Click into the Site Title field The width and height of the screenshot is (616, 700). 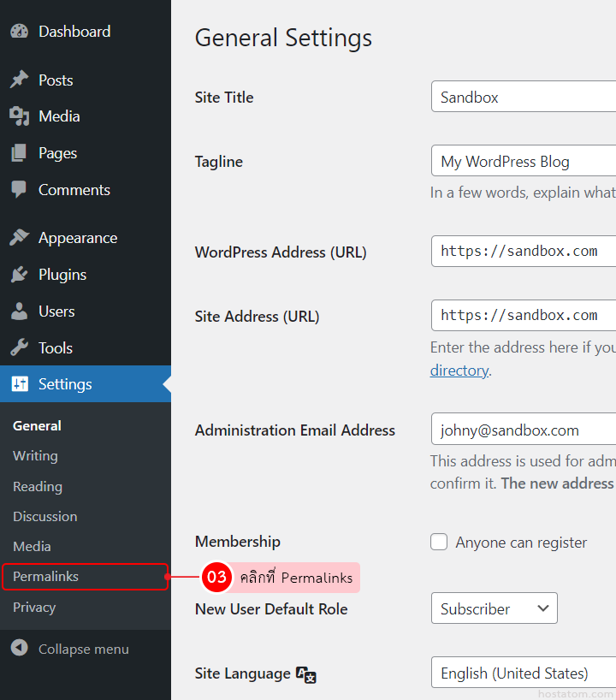click(524, 97)
